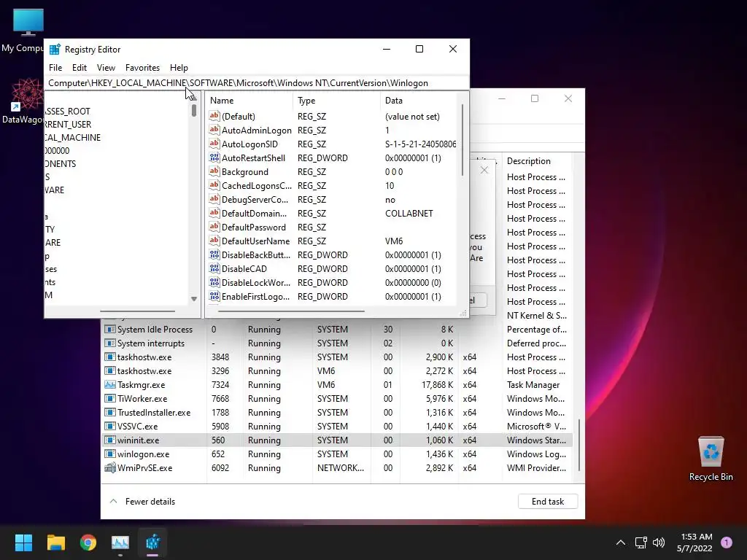Select the ...CAL_MACHINE tree key

(72, 138)
